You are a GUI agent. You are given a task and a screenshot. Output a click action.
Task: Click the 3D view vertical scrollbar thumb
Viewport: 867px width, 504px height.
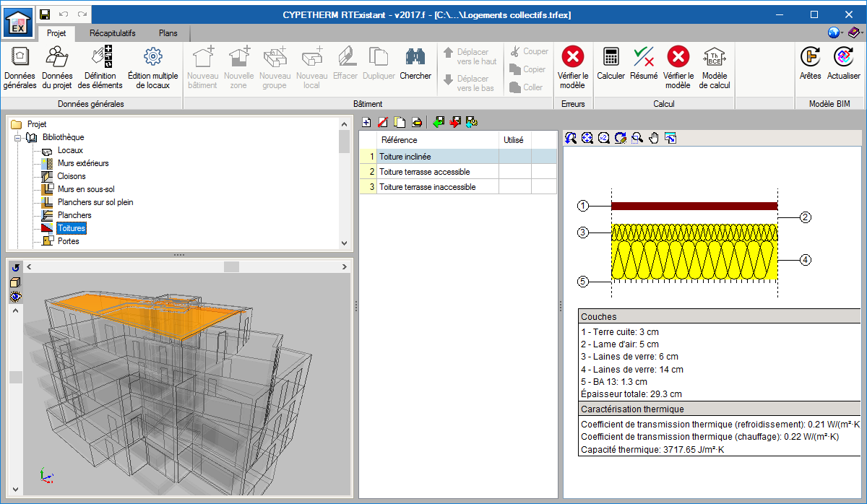click(15, 377)
